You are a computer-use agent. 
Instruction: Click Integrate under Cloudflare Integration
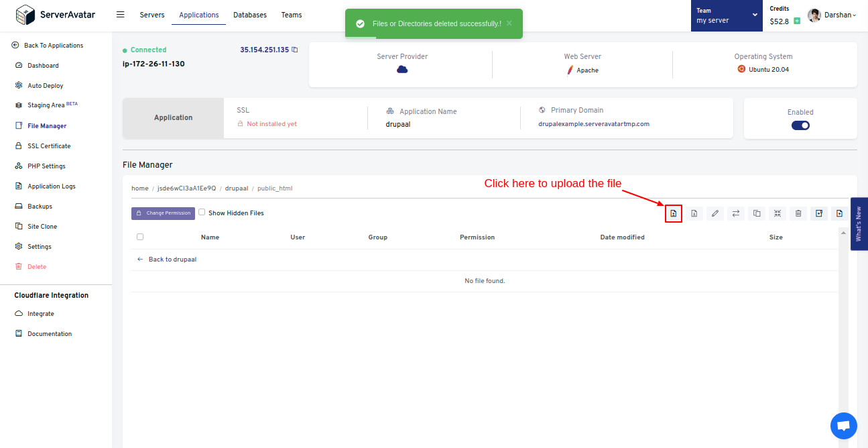[x=41, y=314]
